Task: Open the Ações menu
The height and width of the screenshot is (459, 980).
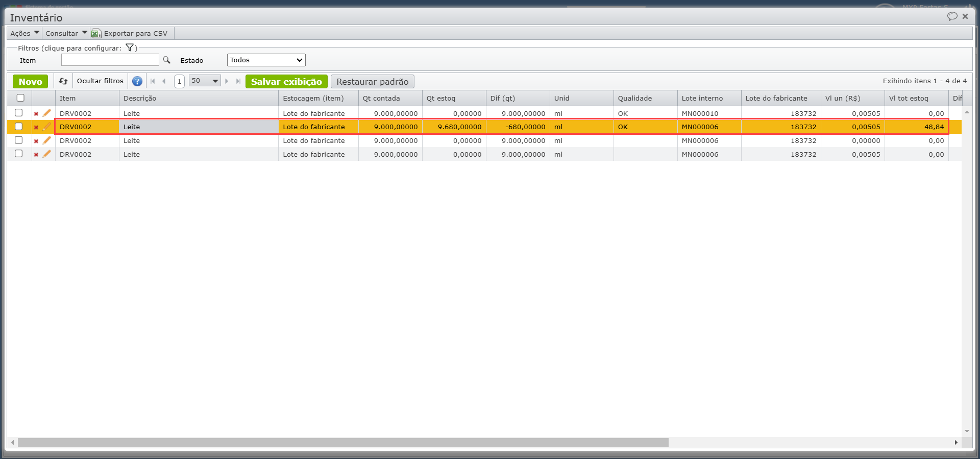Action: [24, 33]
